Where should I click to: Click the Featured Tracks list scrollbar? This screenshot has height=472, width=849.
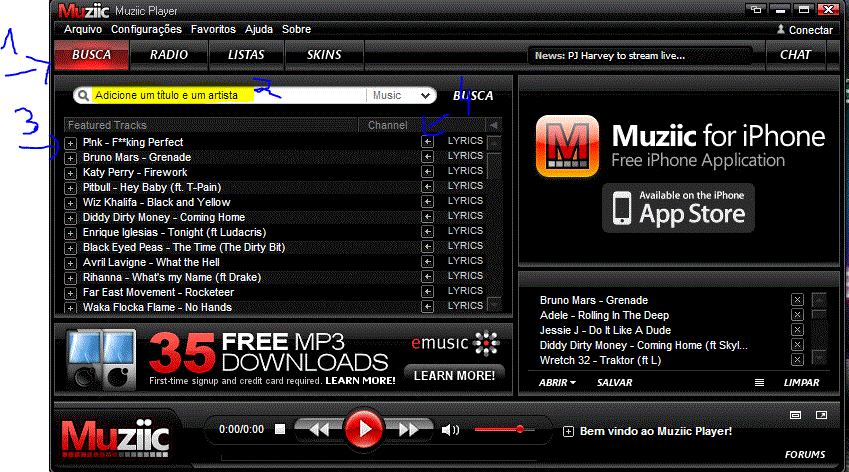494,223
